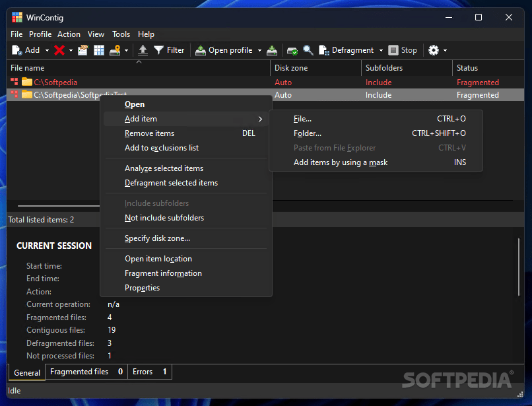Select Add item in the context menu
The height and width of the screenshot is (406, 532).
pos(186,119)
